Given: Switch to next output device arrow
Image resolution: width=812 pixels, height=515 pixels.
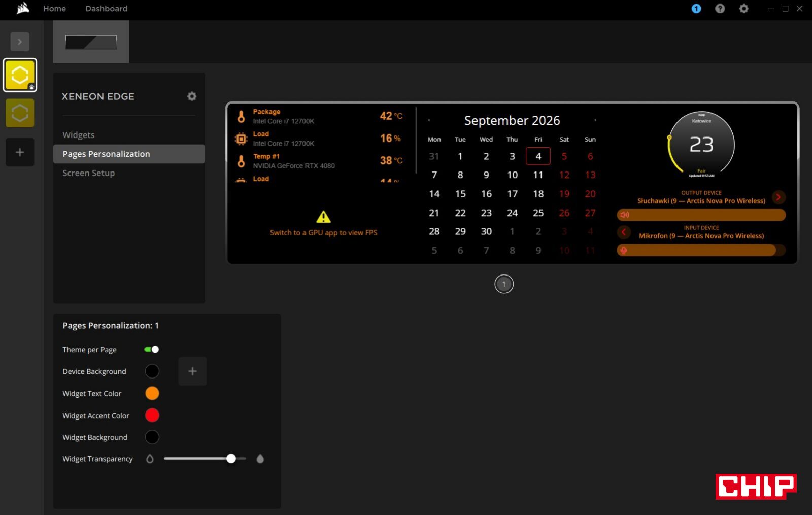Looking at the screenshot, I should (779, 197).
